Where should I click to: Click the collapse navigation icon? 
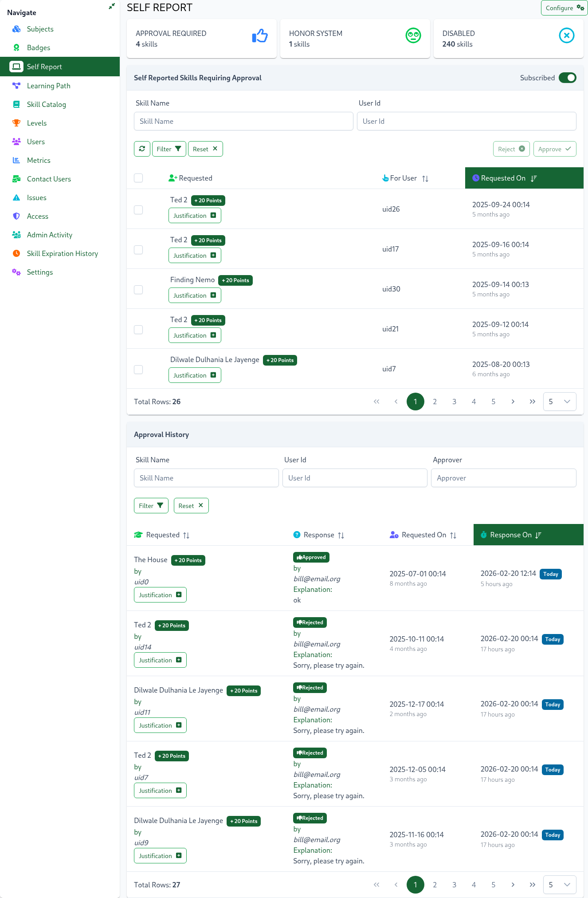pos(112,6)
